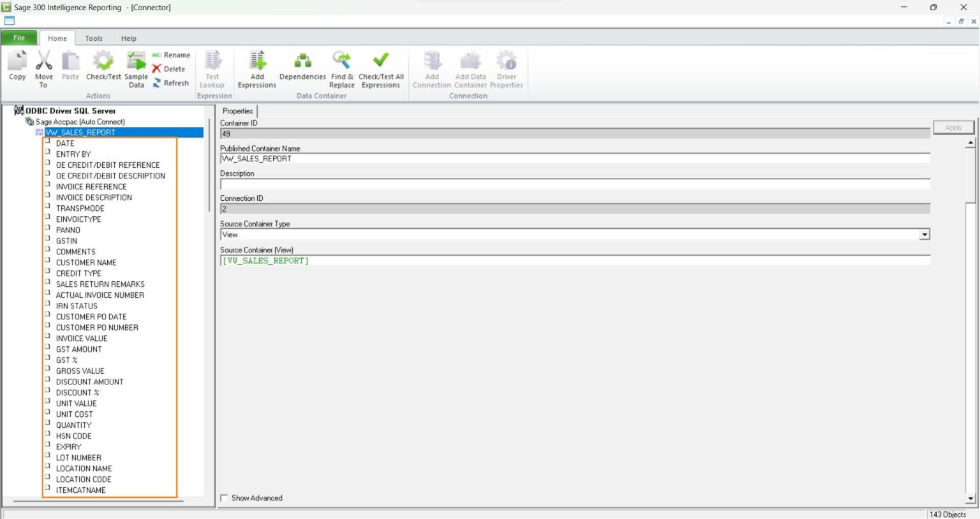This screenshot has height=519, width=980.
Task: Click the Apply button
Action: [953, 127]
